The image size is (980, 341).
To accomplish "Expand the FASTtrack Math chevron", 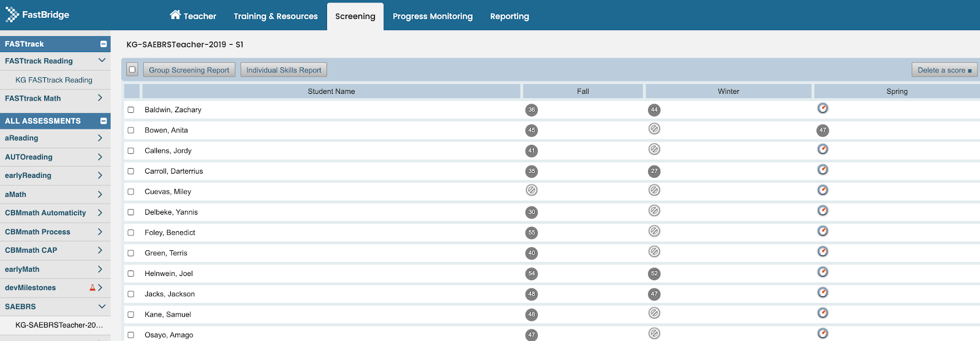I will 100,98.
